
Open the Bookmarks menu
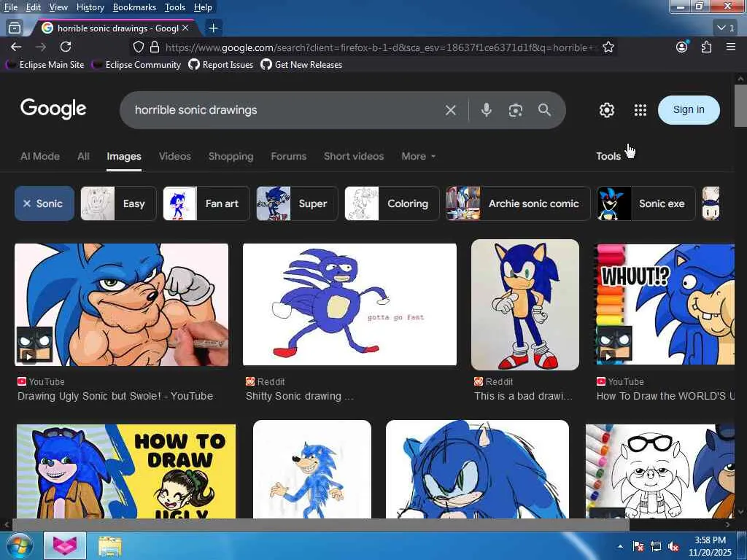pos(134,7)
